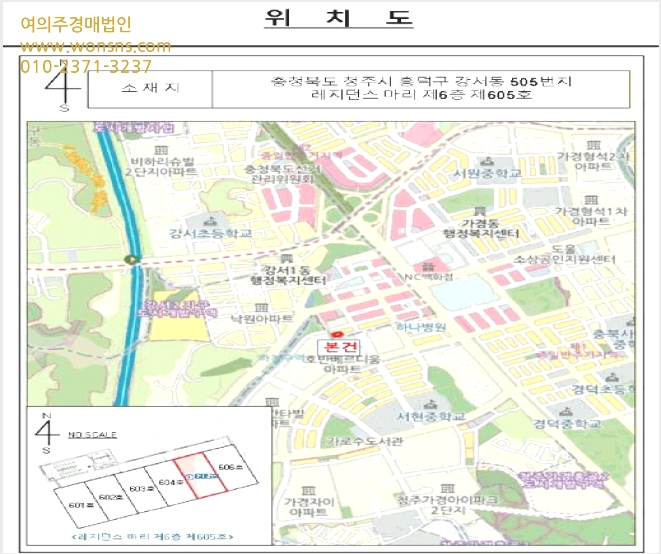This screenshot has width=661, height=554.
Task: Click the 본건 label box
Action: click(x=340, y=347)
